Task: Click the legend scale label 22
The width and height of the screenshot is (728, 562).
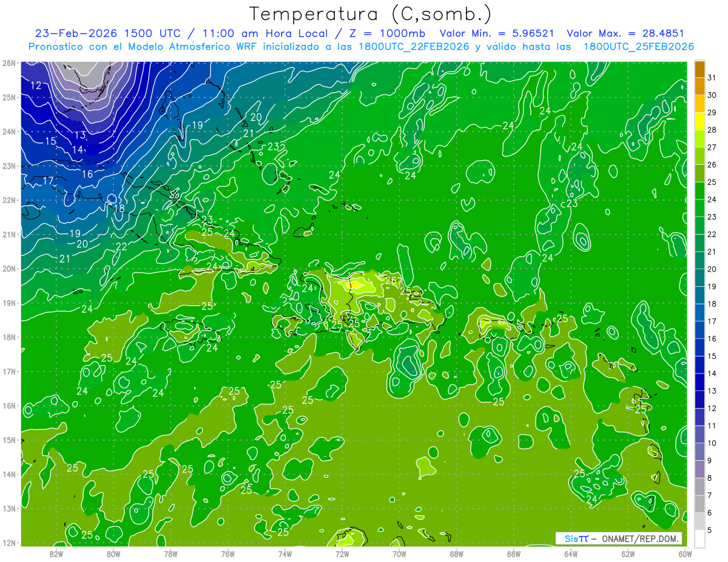Action: [x=712, y=234]
